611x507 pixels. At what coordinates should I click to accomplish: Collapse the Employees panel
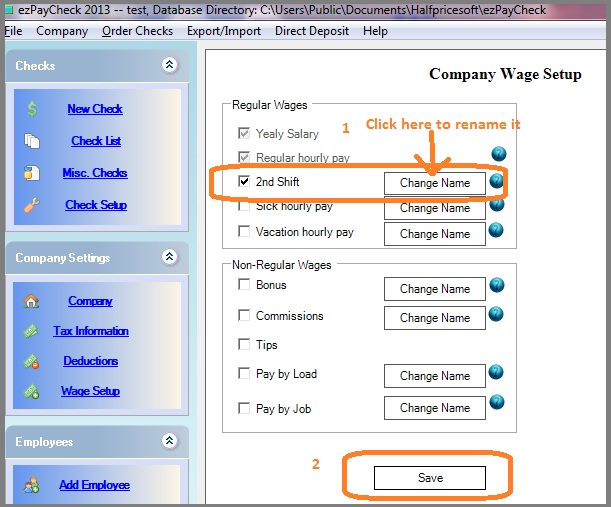point(170,441)
